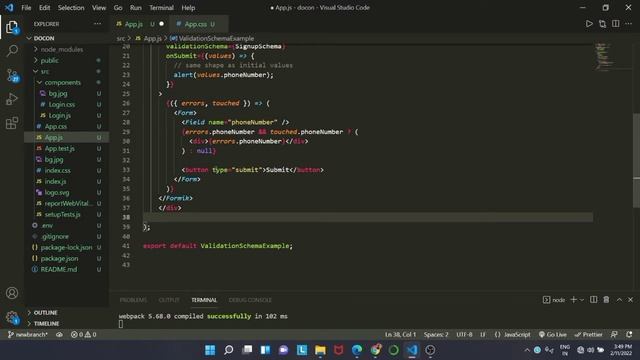Open notifications bell icon
This screenshot has width=640, height=360.
pos(629,335)
